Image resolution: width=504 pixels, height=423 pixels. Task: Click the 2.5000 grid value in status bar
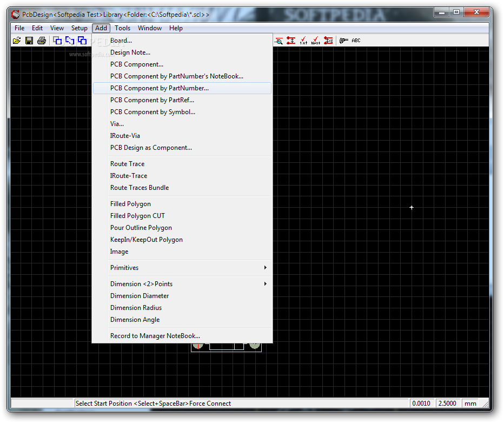[447, 404]
